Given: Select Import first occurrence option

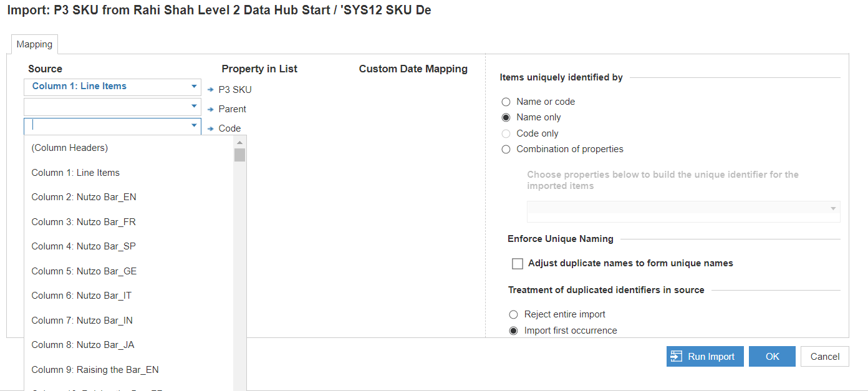Looking at the screenshot, I should coord(513,330).
